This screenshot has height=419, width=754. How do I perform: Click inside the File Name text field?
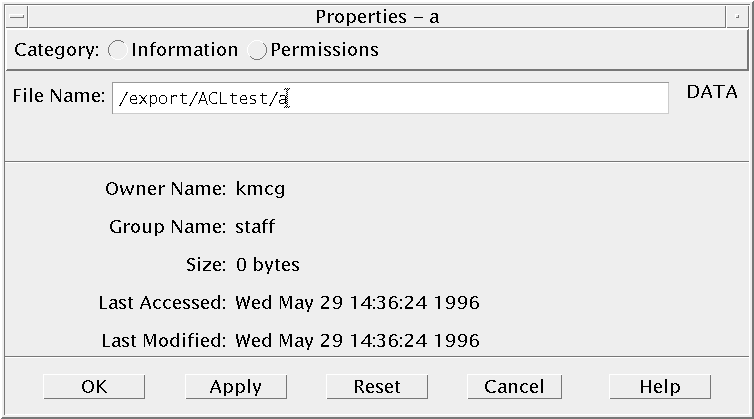point(390,98)
